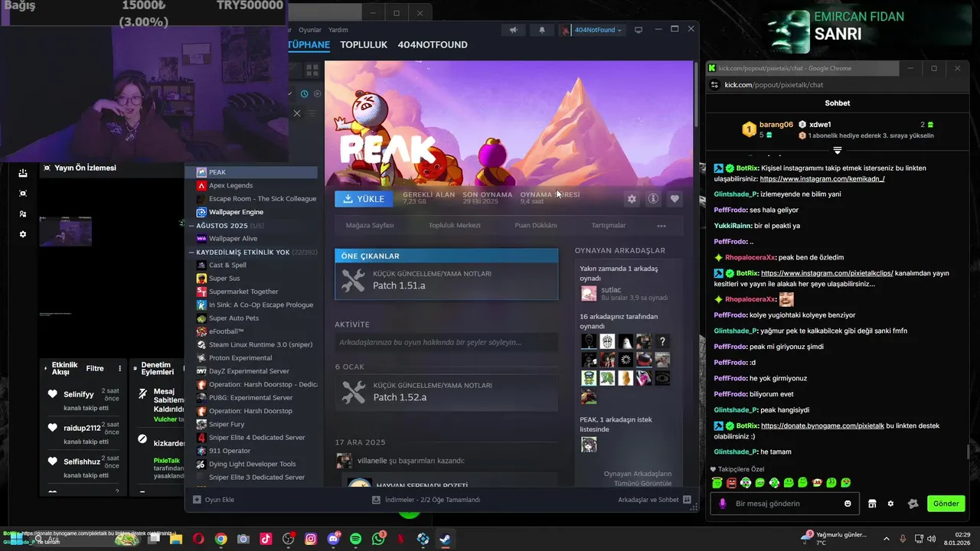Click Oynayan Arkadaşların Tümünü Görüntüle link
The width and height of the screenshot is (980, 551).
[637, 478]
